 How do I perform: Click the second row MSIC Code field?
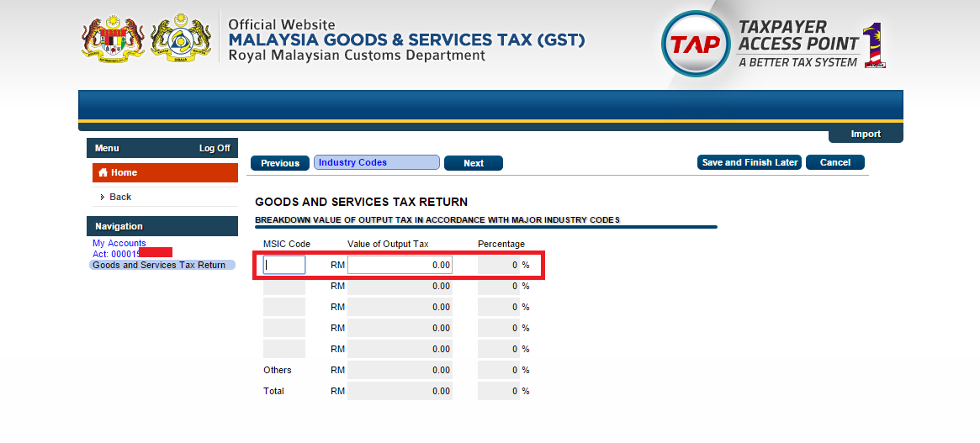pyautogui.click(x=284, y=286)
